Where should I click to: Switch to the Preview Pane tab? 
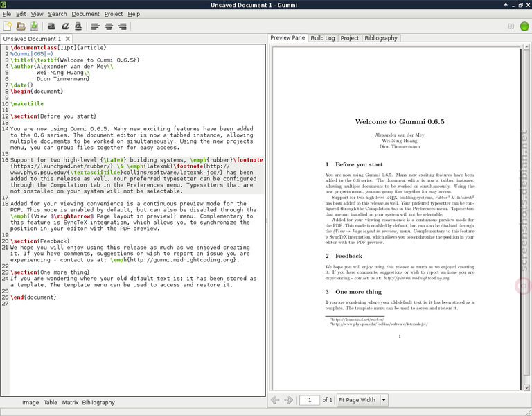pyautogui.click(x=287, y=37)
